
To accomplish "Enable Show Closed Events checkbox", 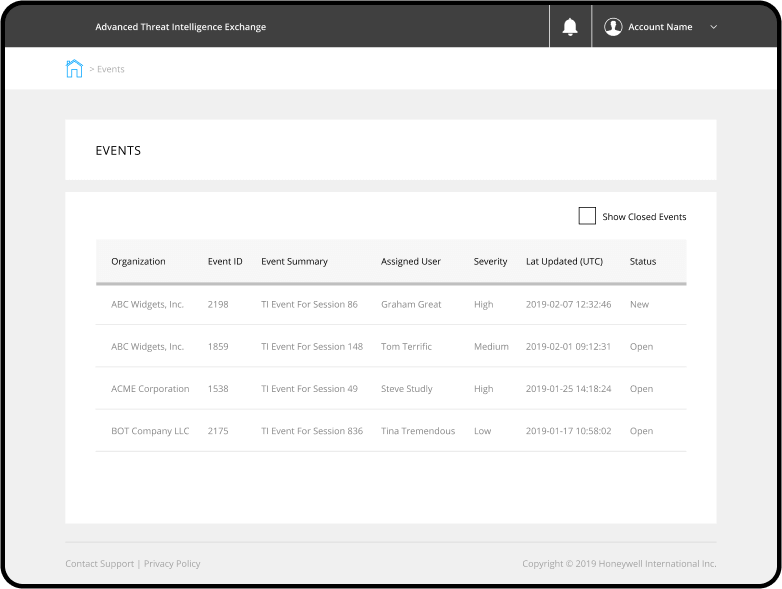I will coord(587,216).
